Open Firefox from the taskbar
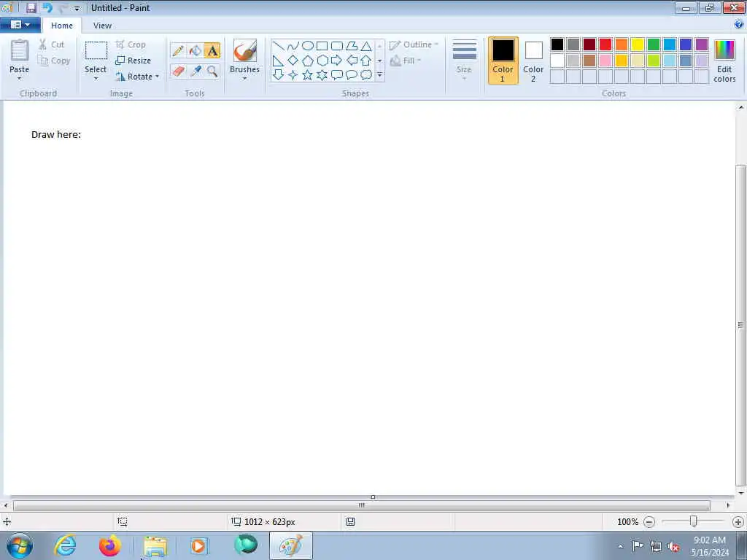The height and width of the screenshot is (560, 747). [109, 545]
